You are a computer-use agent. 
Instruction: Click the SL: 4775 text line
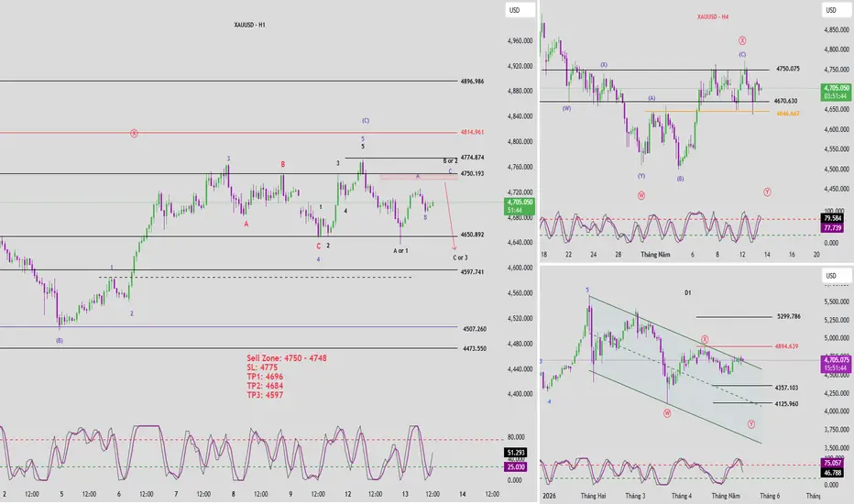click(x=262, y=367)
